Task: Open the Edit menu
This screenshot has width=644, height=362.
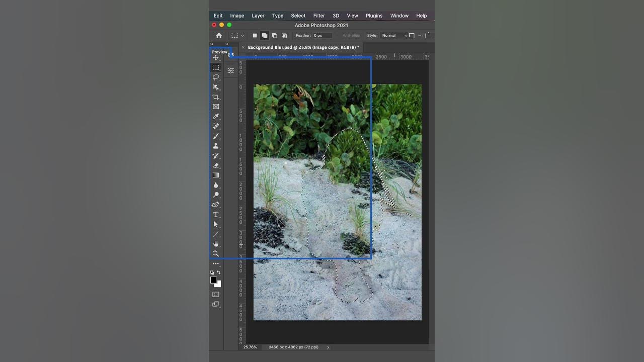Action: click(x=218, y=16)
